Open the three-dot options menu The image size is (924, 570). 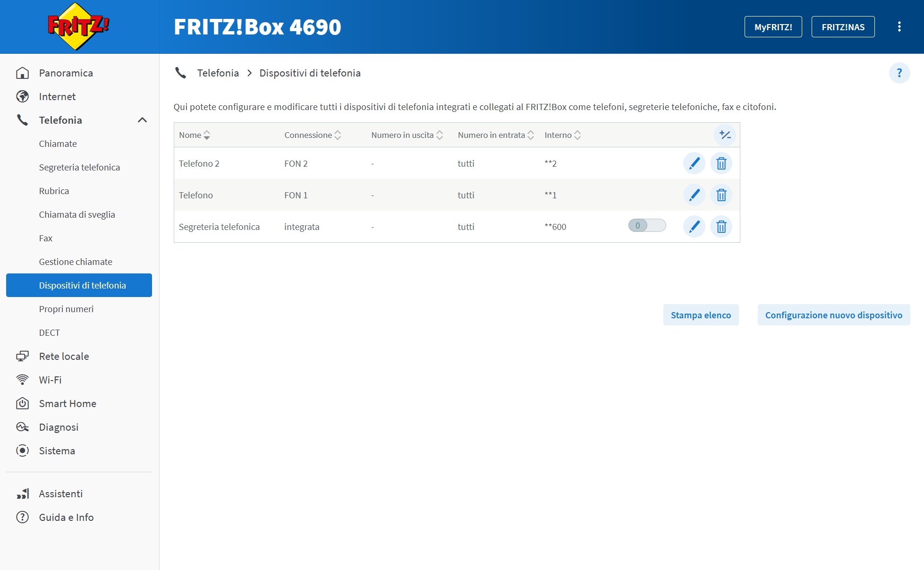(899, 26)
